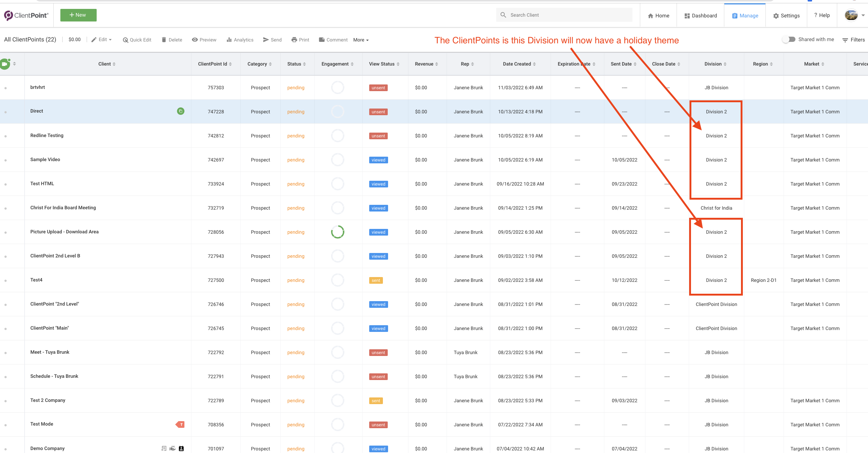Image resolution: width=868 pixels, height=453 pixels.
Task: Expand the user account dropdown arrow
Action: 863,15
